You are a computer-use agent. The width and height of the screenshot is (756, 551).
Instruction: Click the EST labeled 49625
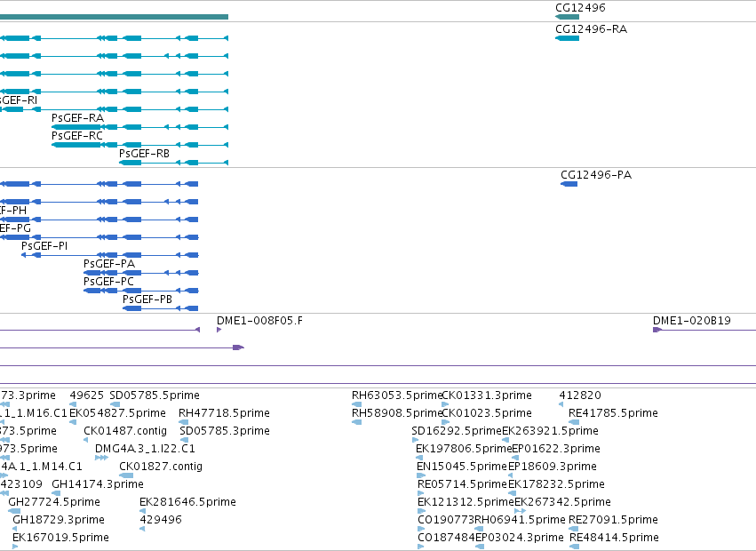[87, 395]
